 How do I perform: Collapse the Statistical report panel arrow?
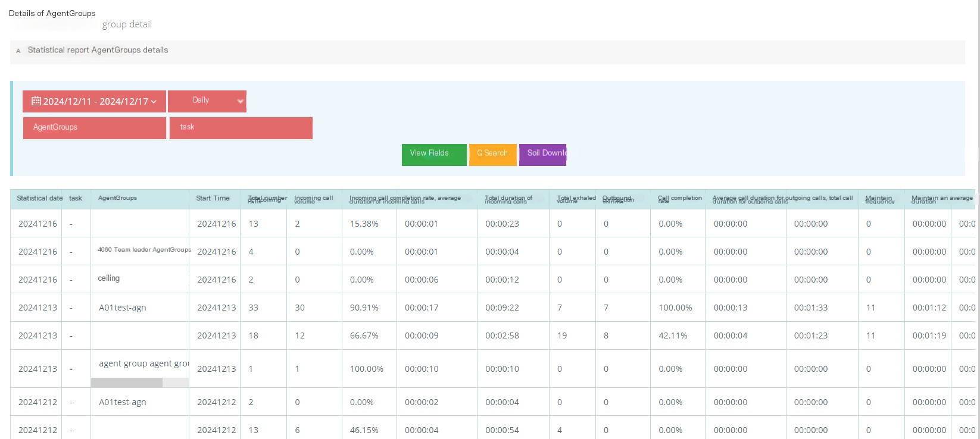(x=18, y=51)
